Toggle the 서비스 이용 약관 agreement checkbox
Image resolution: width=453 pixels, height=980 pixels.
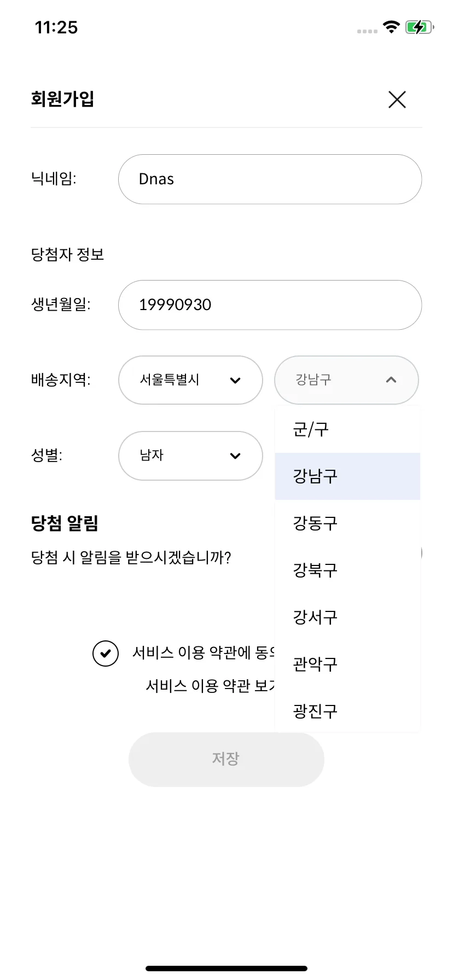coord(106,653)
